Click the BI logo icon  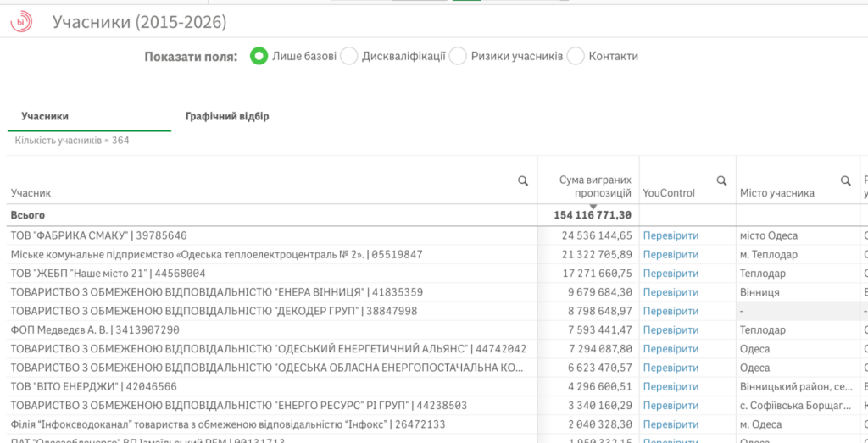[21, 23]
